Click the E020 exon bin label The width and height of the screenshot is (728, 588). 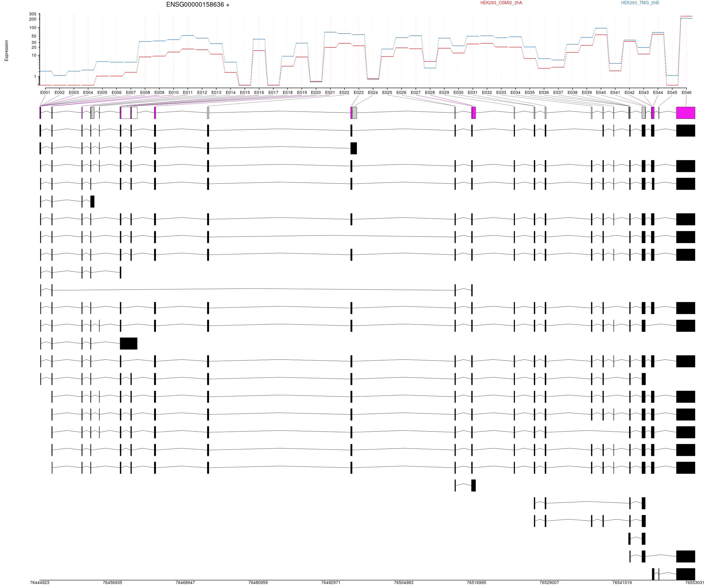point(316,92)
